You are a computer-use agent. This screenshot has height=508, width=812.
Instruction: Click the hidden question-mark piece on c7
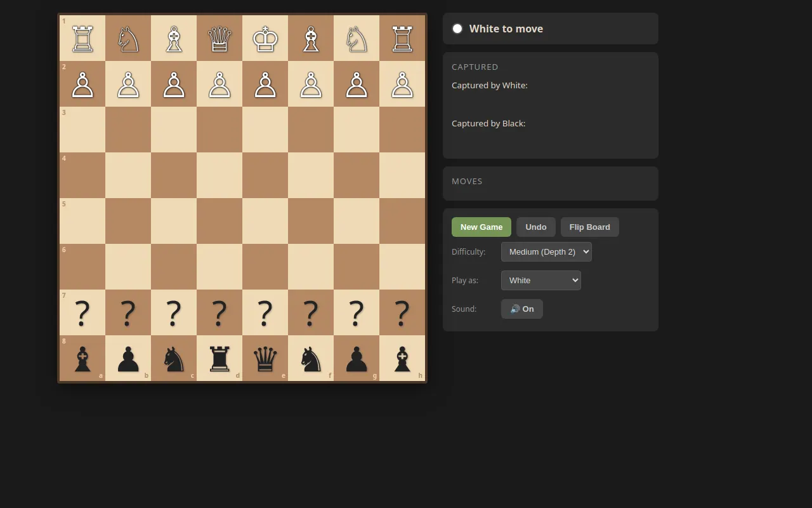tap(174, 312)
